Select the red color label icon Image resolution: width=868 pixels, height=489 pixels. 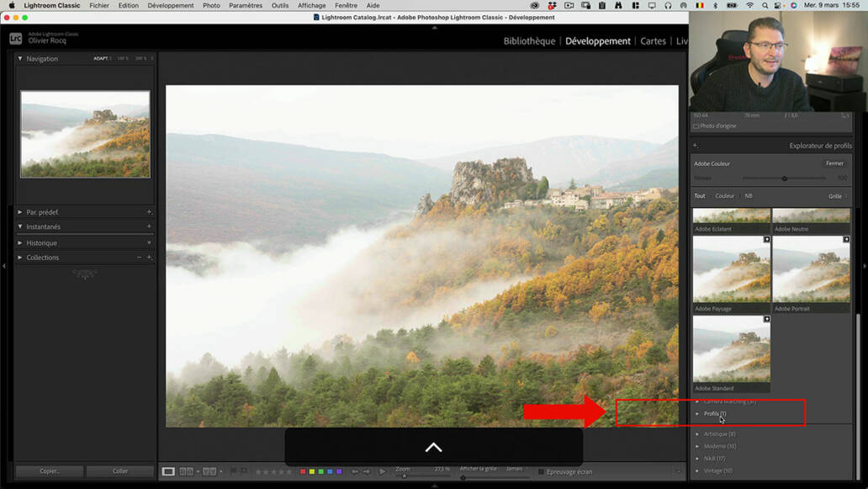303,472
